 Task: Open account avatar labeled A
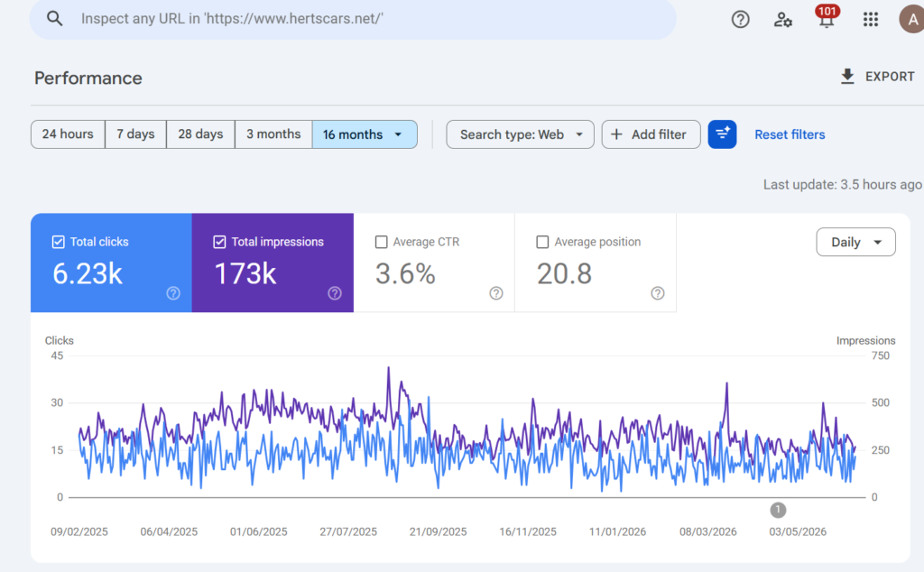click(x=911, y=20)
